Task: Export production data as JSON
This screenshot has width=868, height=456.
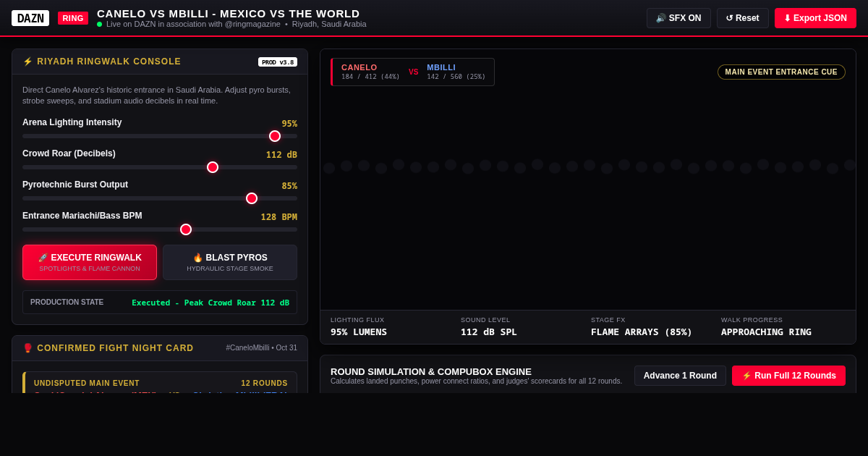Action: pos(815,18)
